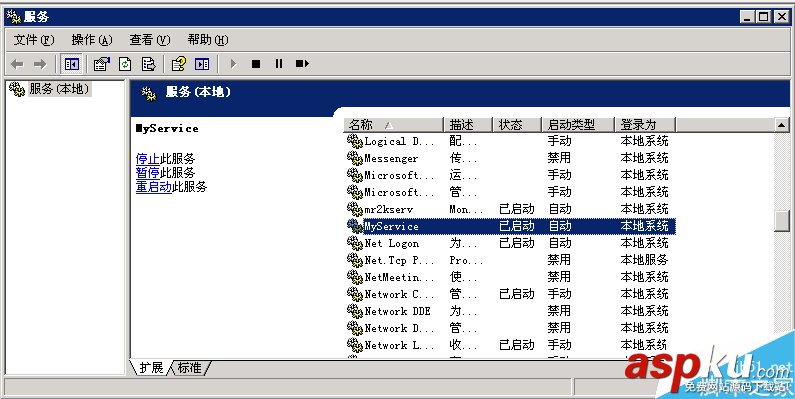This screenshot has width=795, height=399.
Task: Open the 查看(V) menu
Action: (x=150, y=40)
